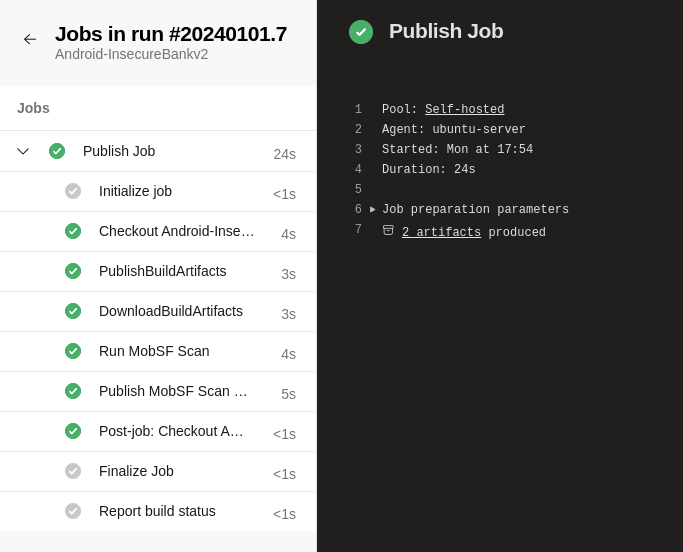Open the Post-job: Checkout A… step
The image size is (683, 552).
pos(158,432)
